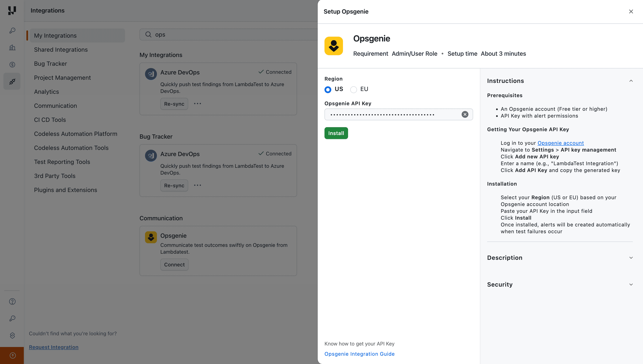Open the Opsgenie Integration Guide link
This screenshot has width=643, height=364.
(359, 354)
